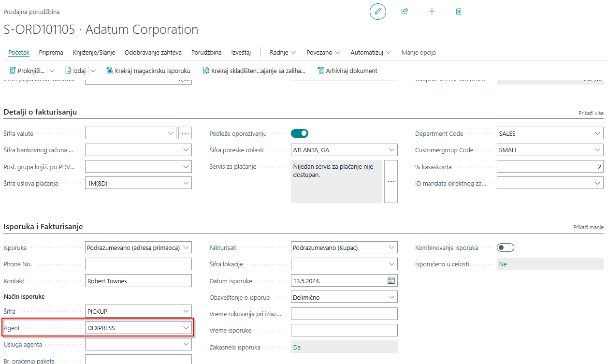The height and width of the screenshot is (364, 607).
Task: Click the pencil edit icon
Action: pyautogui.click(x=378, y=11)
